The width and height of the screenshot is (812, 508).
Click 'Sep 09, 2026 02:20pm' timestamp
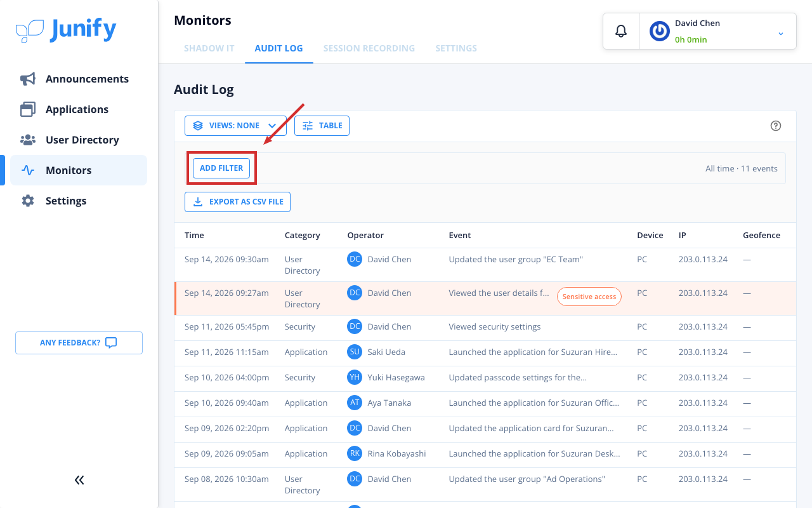226,429
